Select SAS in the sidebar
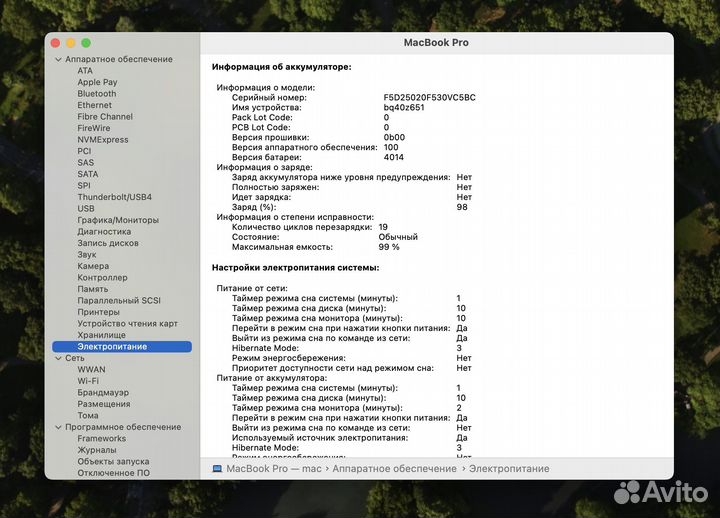The height and width of the screenshot is (518, 720). 85,163
